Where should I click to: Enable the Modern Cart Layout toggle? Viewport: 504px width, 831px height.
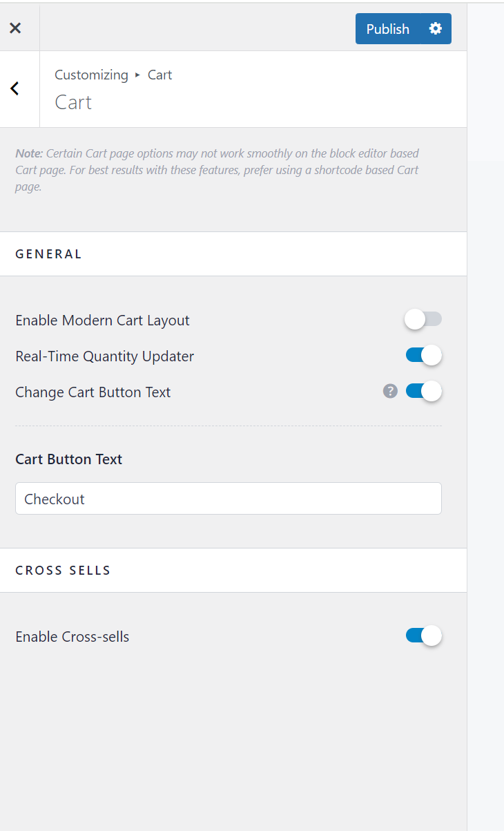423,319
